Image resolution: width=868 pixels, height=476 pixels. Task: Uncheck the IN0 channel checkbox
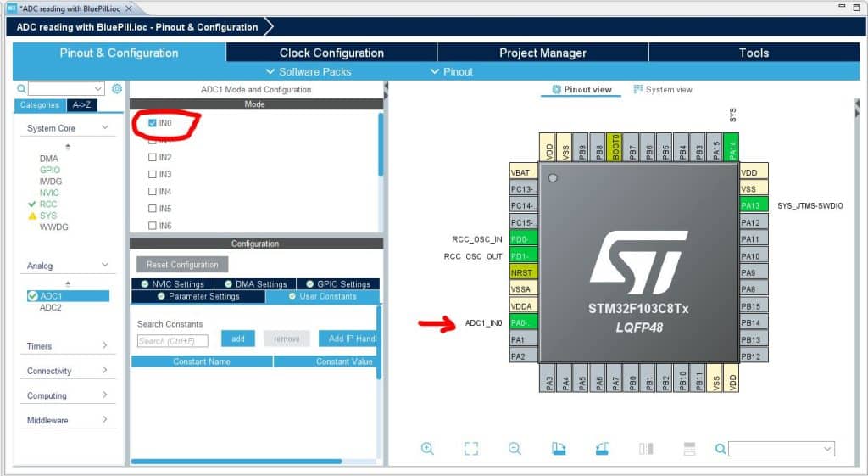153,123
